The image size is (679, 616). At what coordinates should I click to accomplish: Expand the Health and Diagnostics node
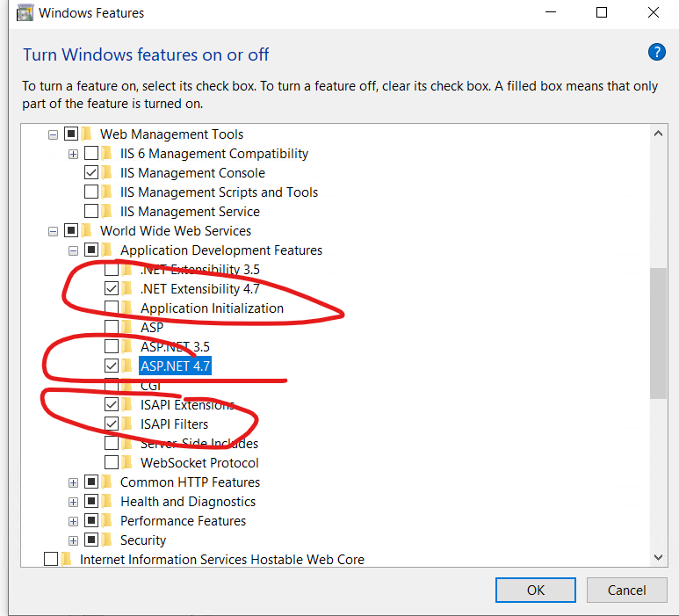[73, 502]
